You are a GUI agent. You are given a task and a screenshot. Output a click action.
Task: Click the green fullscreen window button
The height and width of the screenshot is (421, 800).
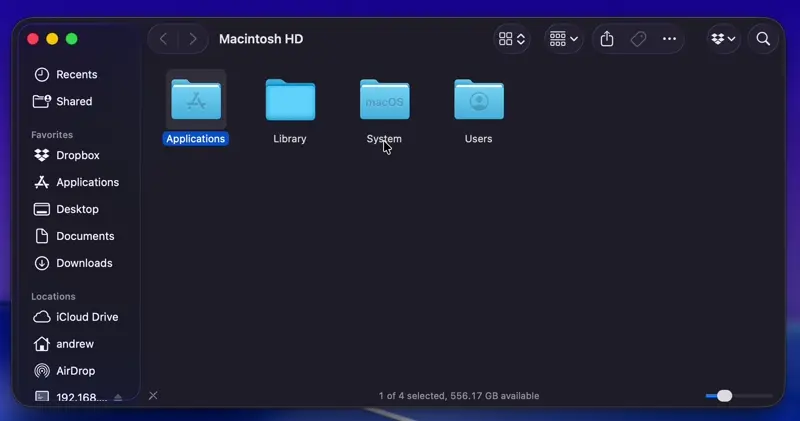(x=71, y=39)
